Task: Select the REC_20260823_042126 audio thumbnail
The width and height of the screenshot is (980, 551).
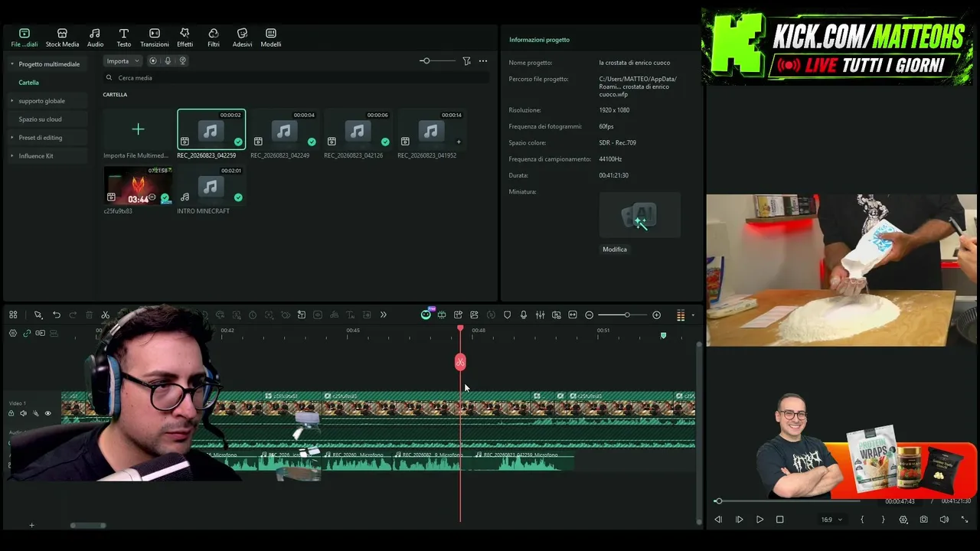Action: coord(358,129)
